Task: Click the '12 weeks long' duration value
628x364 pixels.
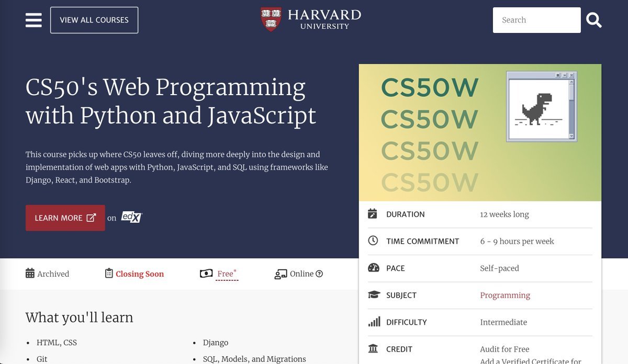Action: pyautogui.click(x=504, y=214)
